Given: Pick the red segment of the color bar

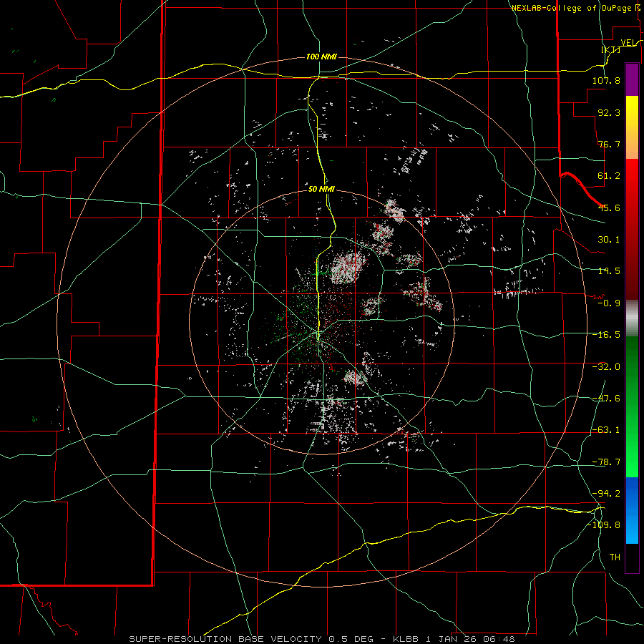Looking at the screenshot, I should point(632,229).
